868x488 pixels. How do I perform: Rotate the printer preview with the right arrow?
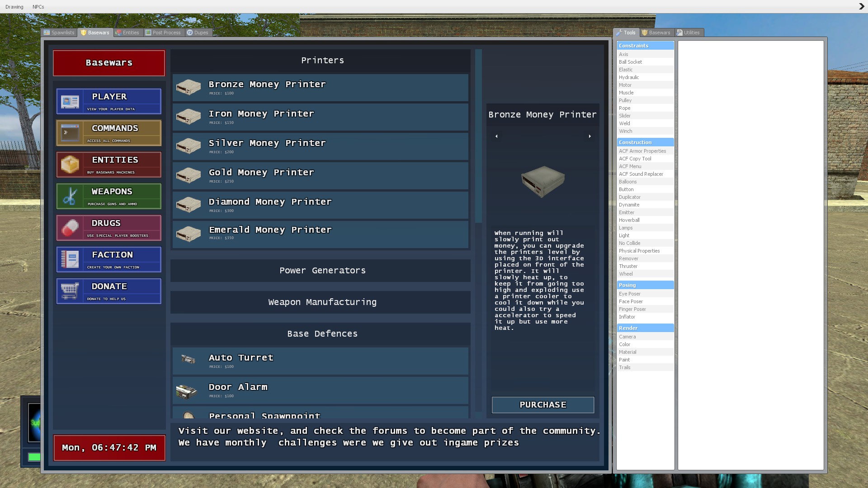click(x=590, y=136)
